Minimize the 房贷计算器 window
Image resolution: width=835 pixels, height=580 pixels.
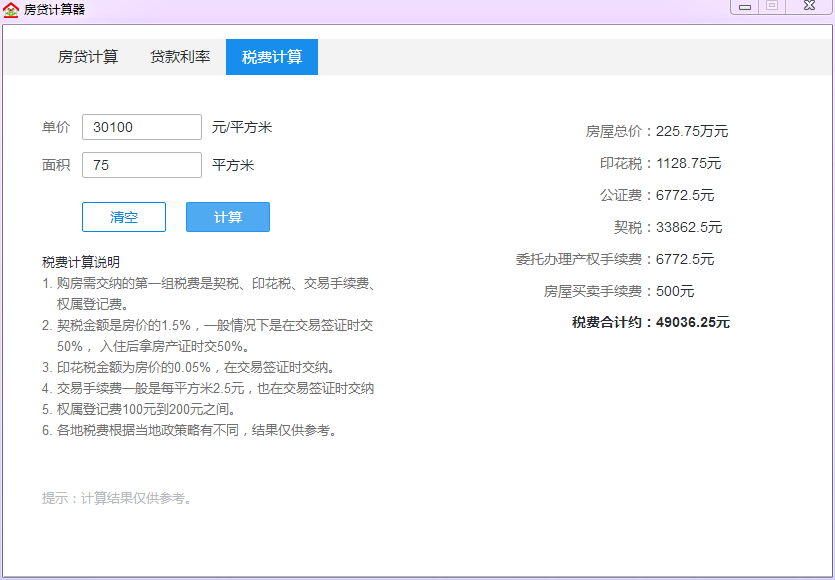744,7
